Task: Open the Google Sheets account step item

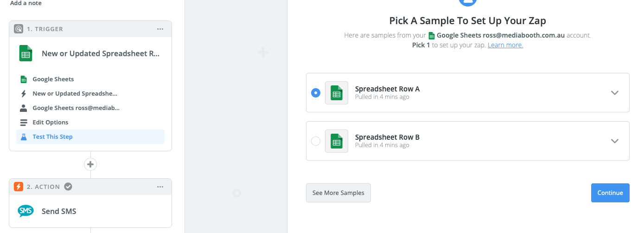Action: click(76, 108)
